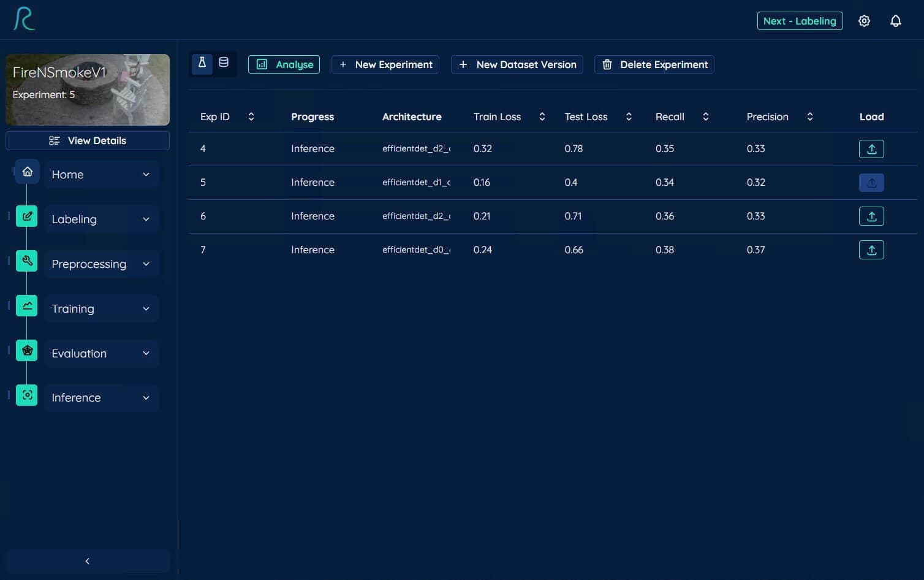Expand the Training section dropdown
The height and width of the screenshot is (580, 924).
(146, 309)
